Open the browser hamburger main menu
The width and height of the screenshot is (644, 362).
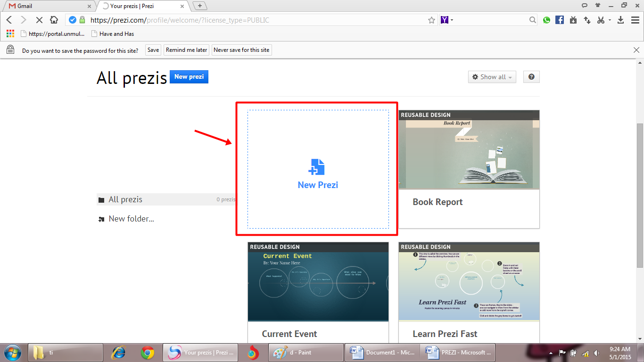635,20
